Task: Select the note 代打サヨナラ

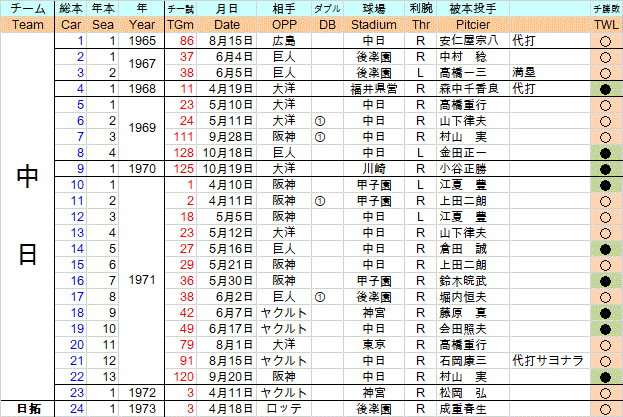Action: tap(548, 361)
